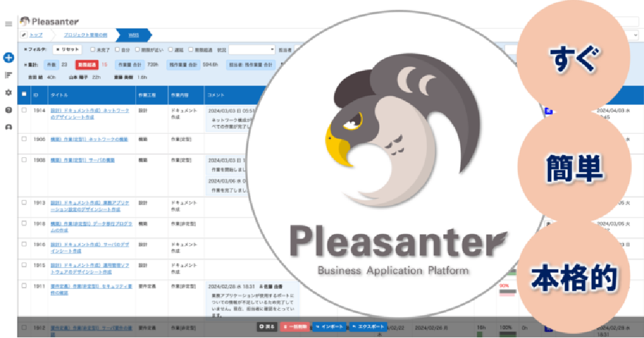The width and height of the screenshot is (644, 338).
Task: Select the checkbox for row 1914
Action: tap(24, 110)
